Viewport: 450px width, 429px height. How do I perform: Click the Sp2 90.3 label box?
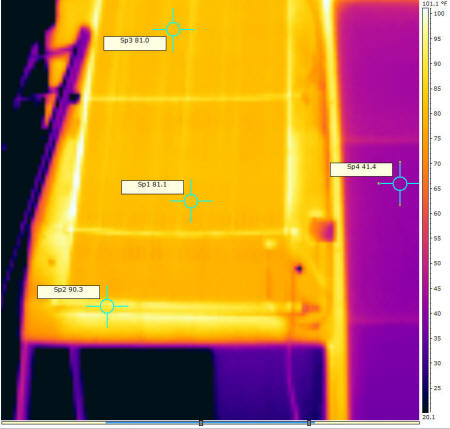tap(68, 292)
